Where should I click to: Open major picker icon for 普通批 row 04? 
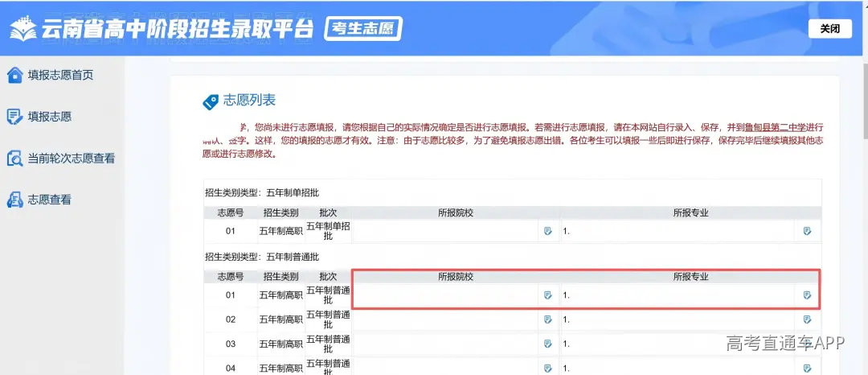tap(807, 368)
